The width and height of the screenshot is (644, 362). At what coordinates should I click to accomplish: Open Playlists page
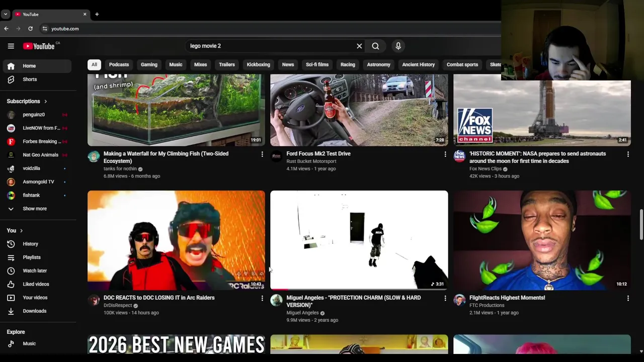pyautogui.click(x=36, y=257)
